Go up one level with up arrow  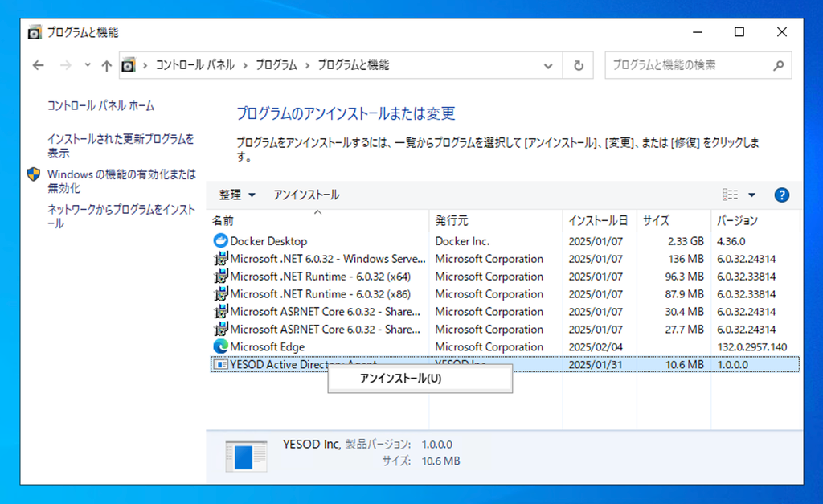coord(107,65)
